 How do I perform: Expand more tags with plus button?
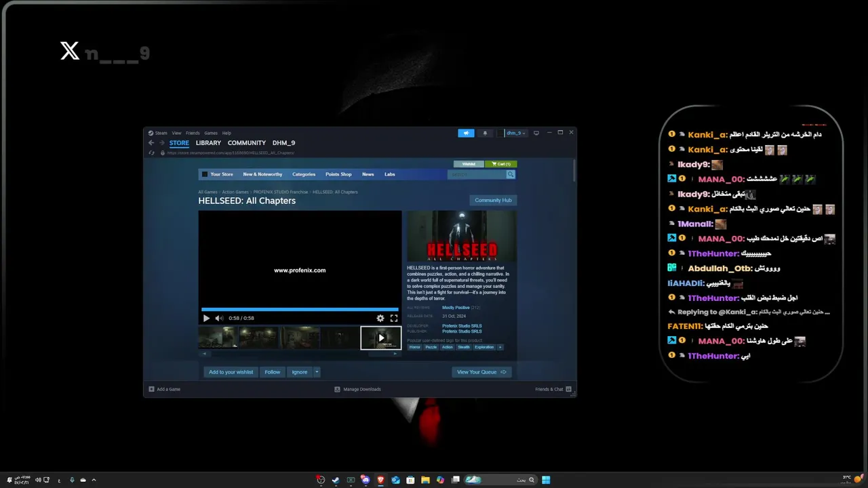coord(500,347)
